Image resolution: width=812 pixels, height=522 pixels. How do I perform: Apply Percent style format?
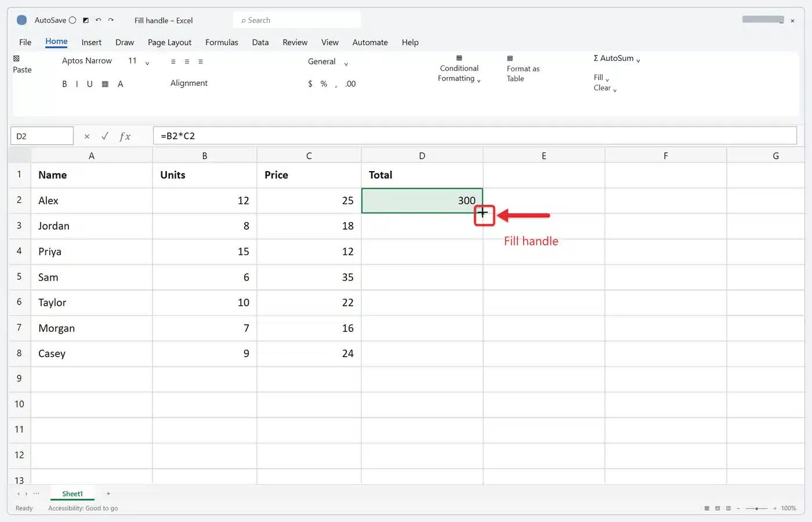point(324,84)
